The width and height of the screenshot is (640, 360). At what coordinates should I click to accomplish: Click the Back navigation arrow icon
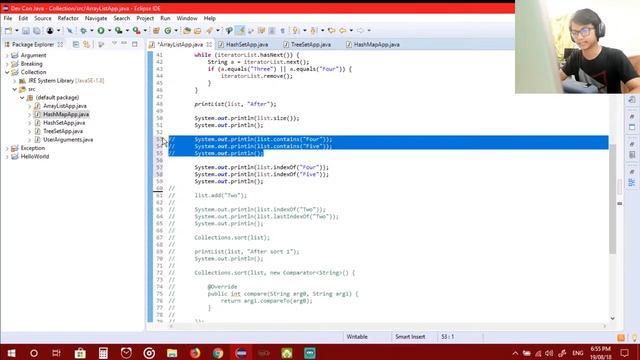342,30
